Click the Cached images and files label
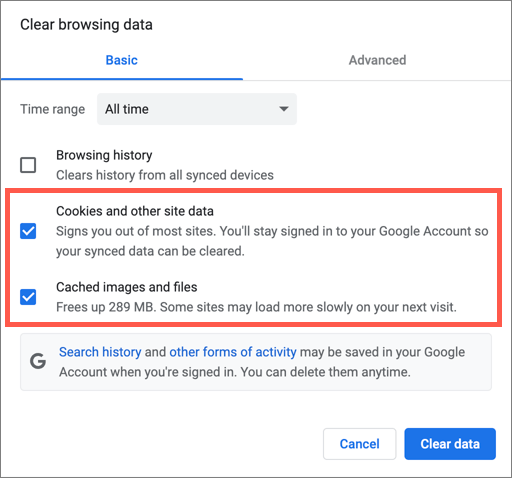 tap(127, 287)
